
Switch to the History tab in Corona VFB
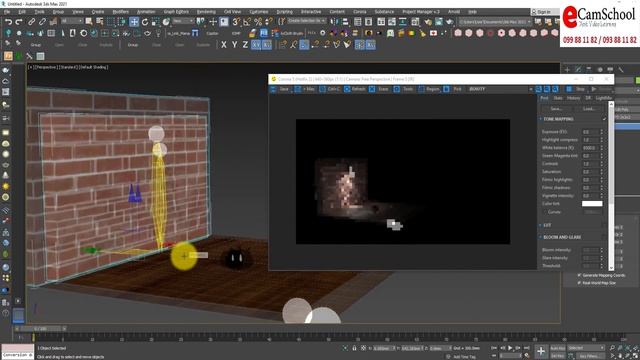coord(573,98)
